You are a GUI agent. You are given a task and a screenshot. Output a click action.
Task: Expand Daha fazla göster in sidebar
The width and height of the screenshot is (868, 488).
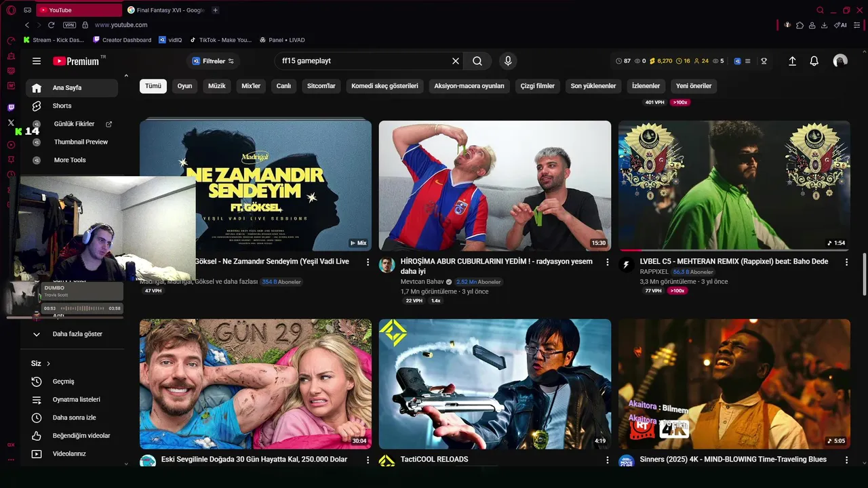[x=71, y=334]
